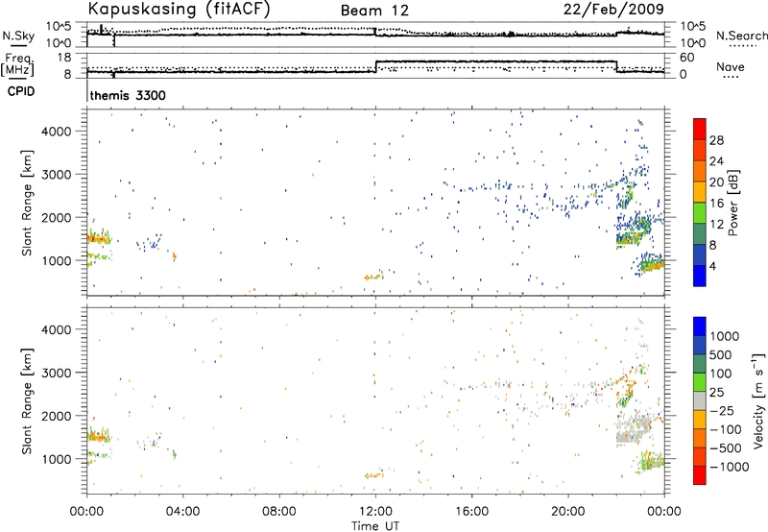Viewport: 768px width, 532px height.
Task: Click the '04:00' time axis tick label
Action: [x=182, y=512]
